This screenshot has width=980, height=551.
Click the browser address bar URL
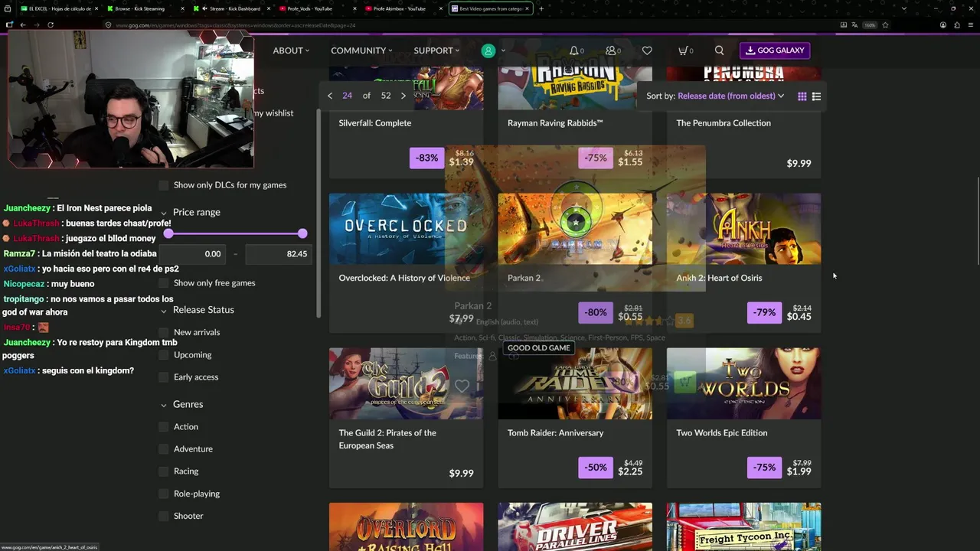(x=236, y=25)
